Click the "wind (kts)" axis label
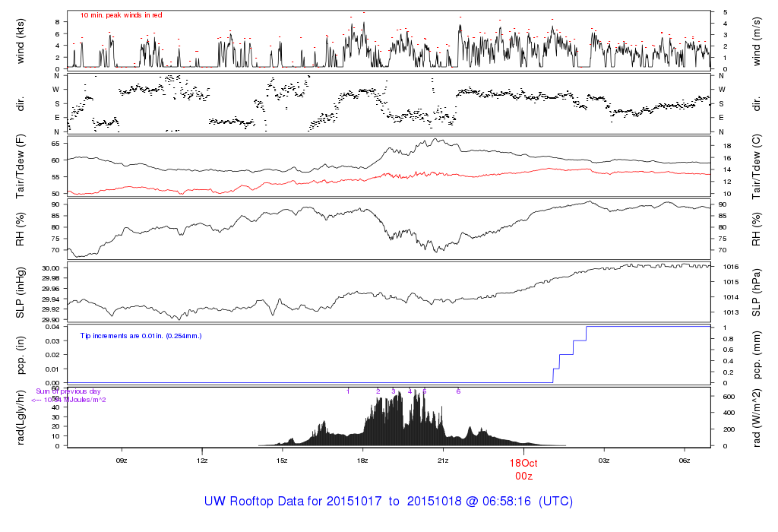Screen dimensions: 778x532 (21, 40)
